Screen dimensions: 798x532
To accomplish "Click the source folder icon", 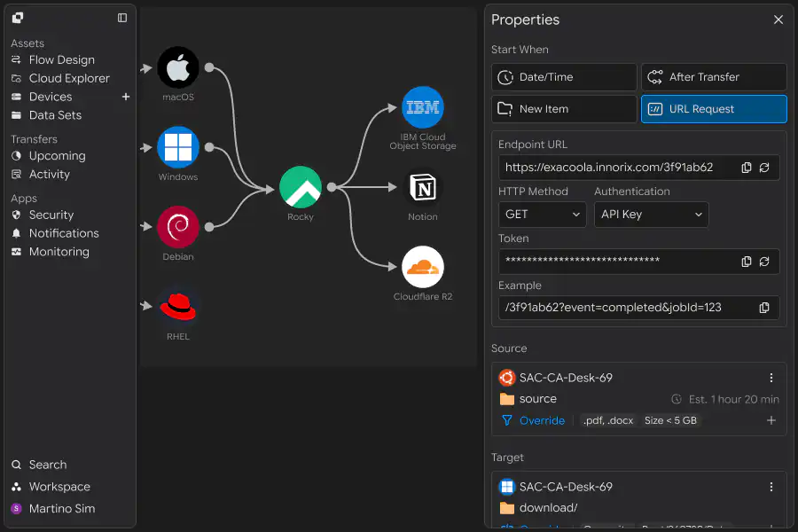I will 507,399.
